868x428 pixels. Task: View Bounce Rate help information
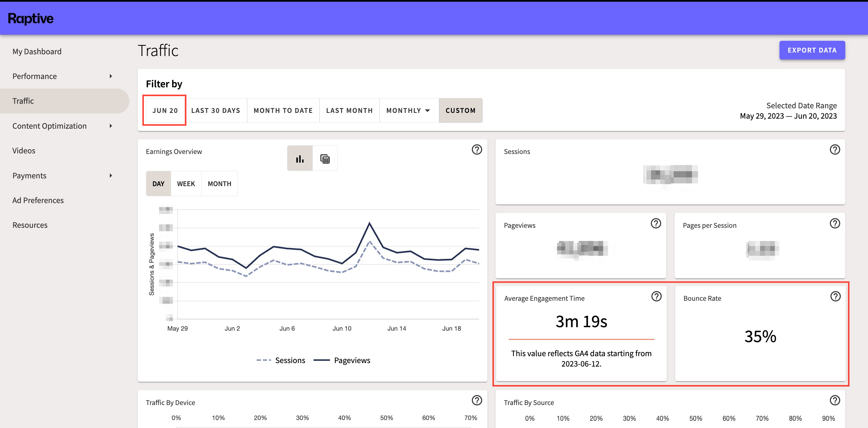[835, 297]
